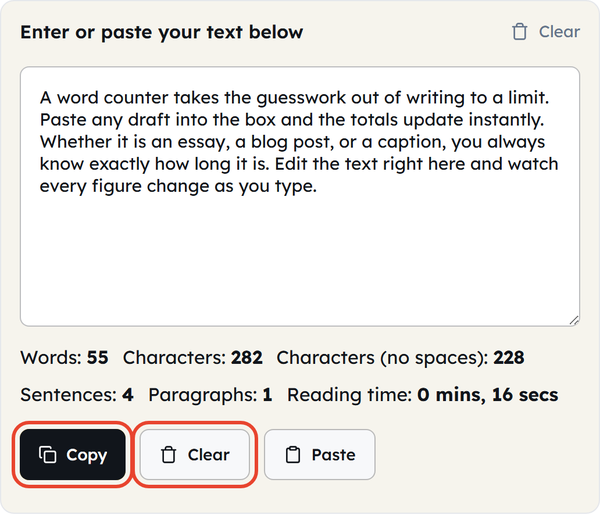Click the resize handle at the text area corner
The width and height of the screenshot is (600, 515).
coord(574,321)
